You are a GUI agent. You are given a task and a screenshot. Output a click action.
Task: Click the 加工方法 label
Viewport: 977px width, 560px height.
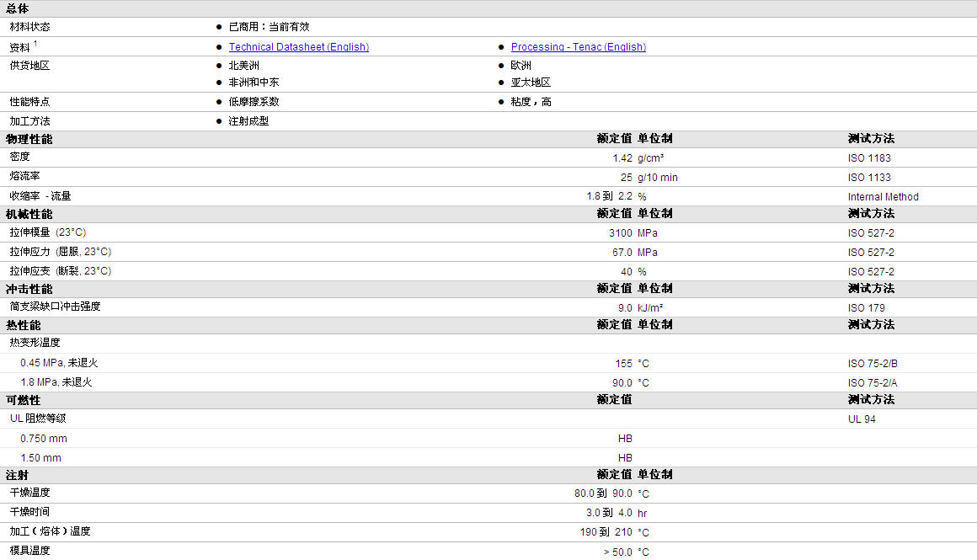(30, 121)
